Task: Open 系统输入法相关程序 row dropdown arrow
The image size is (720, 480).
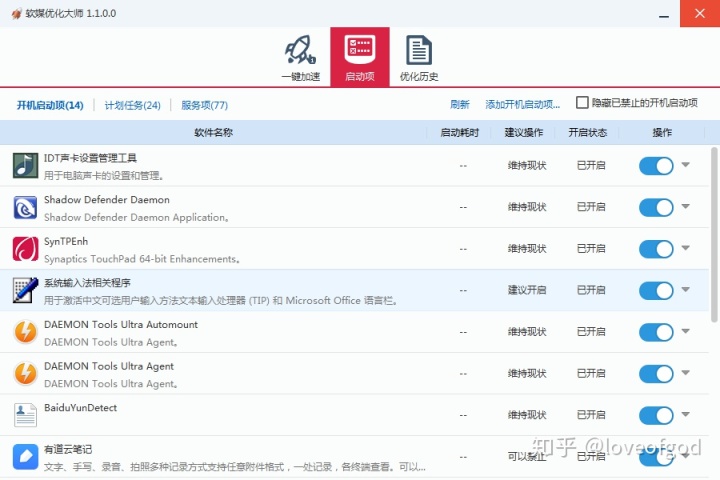Action: [686, 289]
